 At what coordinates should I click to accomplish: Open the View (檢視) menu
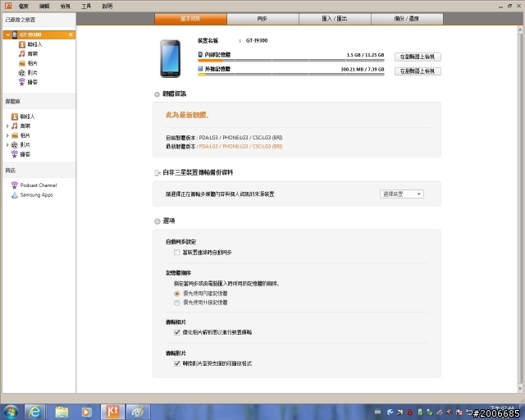pyautogui.click(x=66, y=7)
